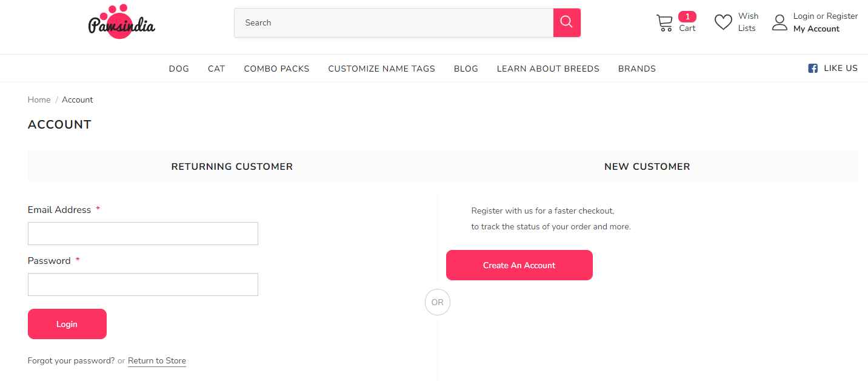Viewport: 868px width, 381px height.
Task: Click the Forgot your password link
Action: tap(71, 360)
